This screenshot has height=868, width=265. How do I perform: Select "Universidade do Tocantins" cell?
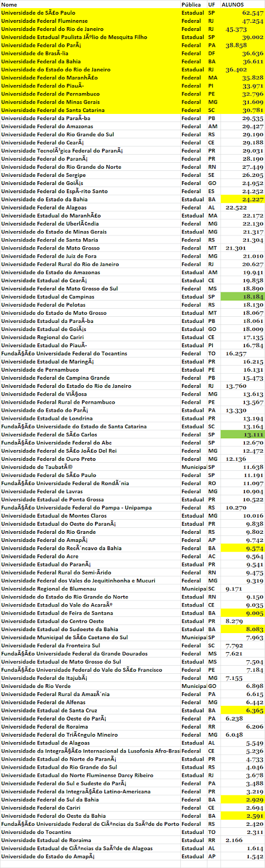pos(36,833)
